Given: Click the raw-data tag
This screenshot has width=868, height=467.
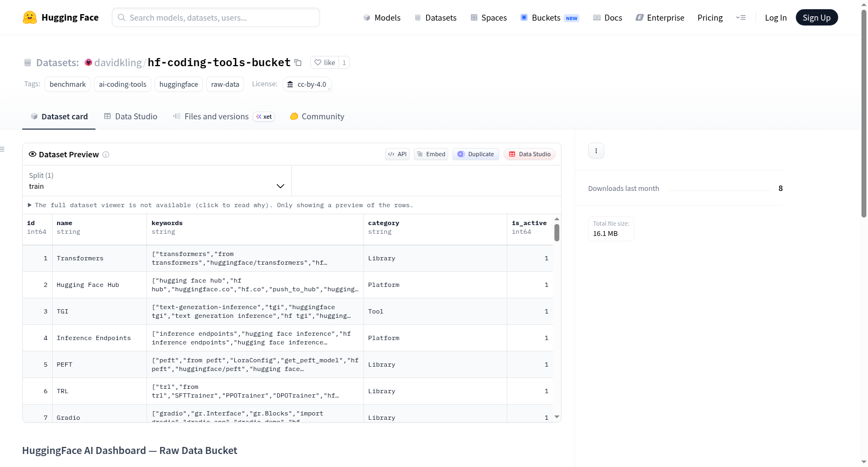Looking at the screenshot, I should pos(225,84).
